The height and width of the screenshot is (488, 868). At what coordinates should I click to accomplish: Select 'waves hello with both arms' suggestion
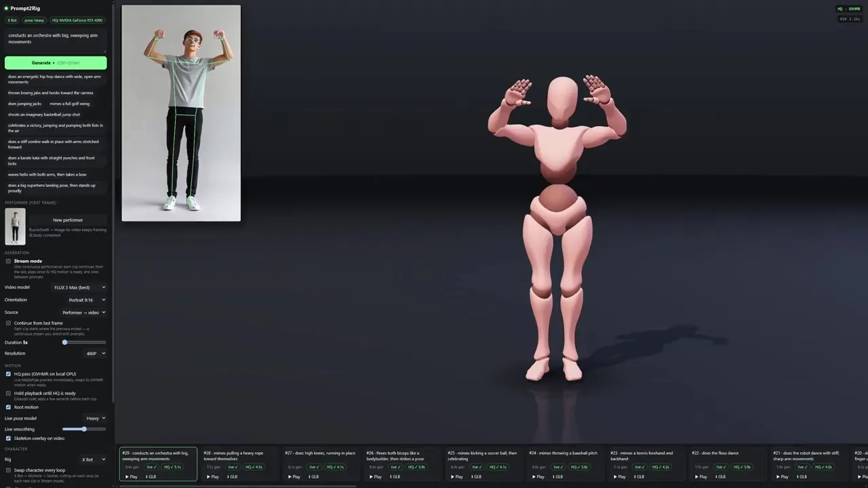(x=47, y=174)
